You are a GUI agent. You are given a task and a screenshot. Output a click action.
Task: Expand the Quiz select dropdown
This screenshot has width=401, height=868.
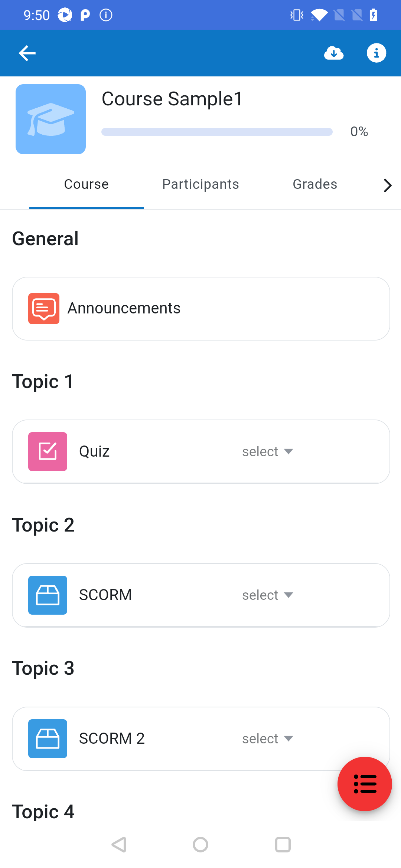pyautogui.click(x=268, y=451)
